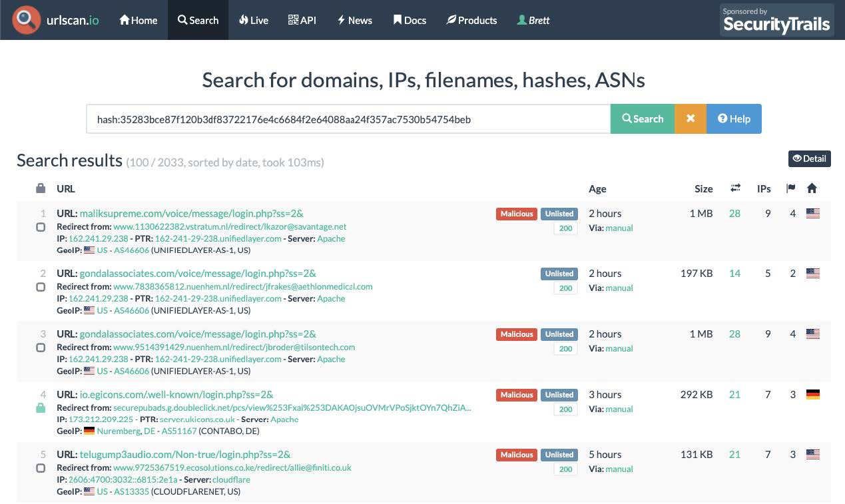Click the blue Help button
The height and width of the screenshot is (504, 845).
tap(734, 119)
